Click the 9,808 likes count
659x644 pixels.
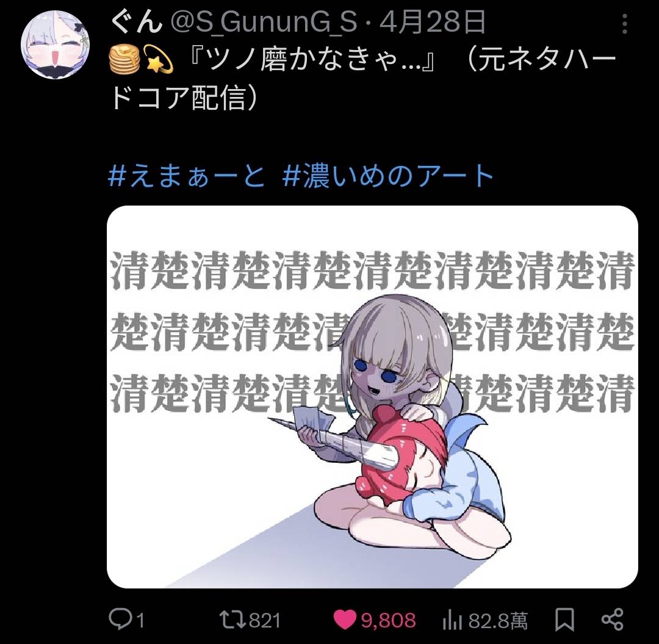pyautogui.click(x=388, y=621)
